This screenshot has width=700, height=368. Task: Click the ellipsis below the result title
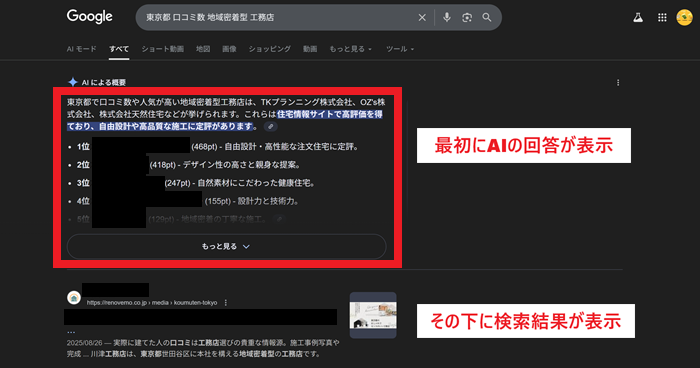click(71, 332)
